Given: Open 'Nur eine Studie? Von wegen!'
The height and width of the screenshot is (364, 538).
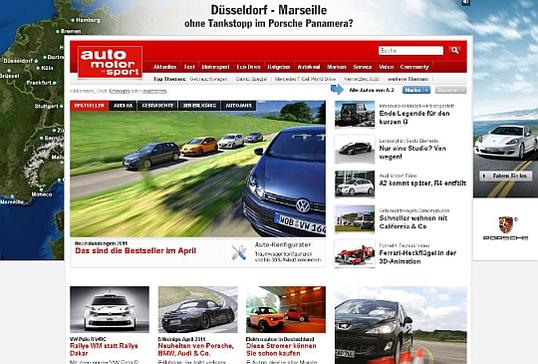Looking at the screenshot, I should (412, 152).
